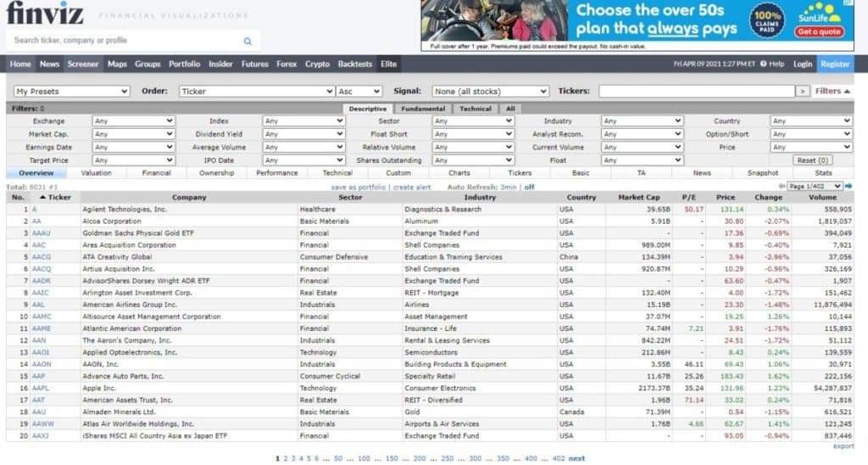Switch to Technical filters tab

(476, 109)
